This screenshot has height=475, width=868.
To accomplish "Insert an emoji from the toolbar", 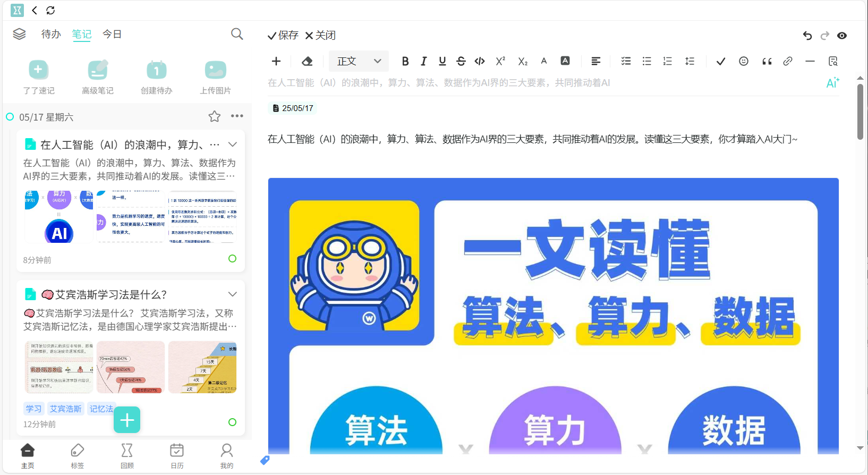I will pyautogui.click(x=744, y=61).
